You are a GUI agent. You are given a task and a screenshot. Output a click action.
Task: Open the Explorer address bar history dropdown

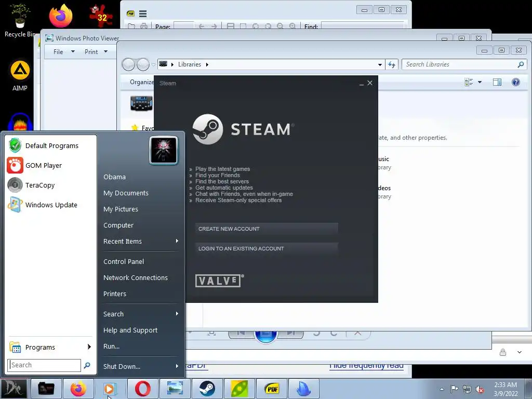tap(380, 64)
